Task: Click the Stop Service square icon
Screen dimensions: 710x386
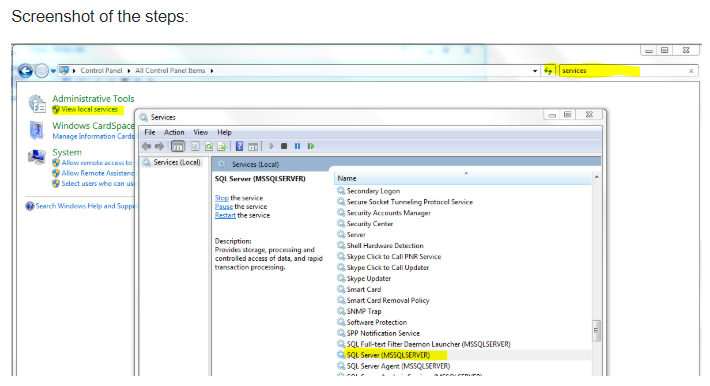Action: pos(284,146)
